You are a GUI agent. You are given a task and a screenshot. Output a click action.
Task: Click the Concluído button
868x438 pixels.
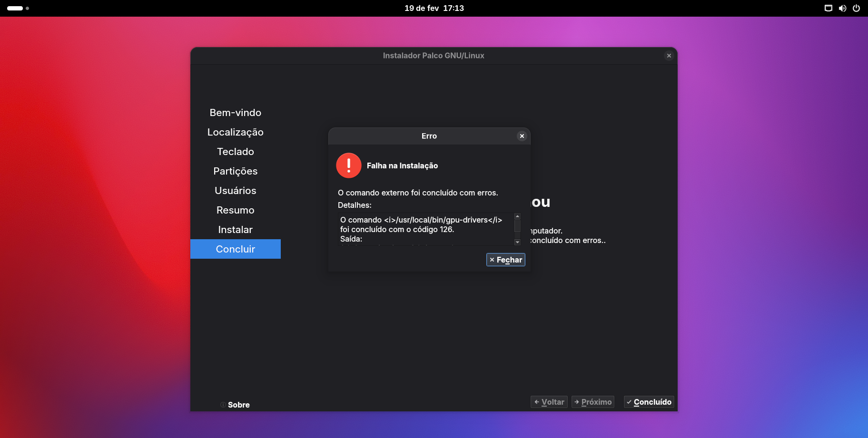click(x=649, y=402)
